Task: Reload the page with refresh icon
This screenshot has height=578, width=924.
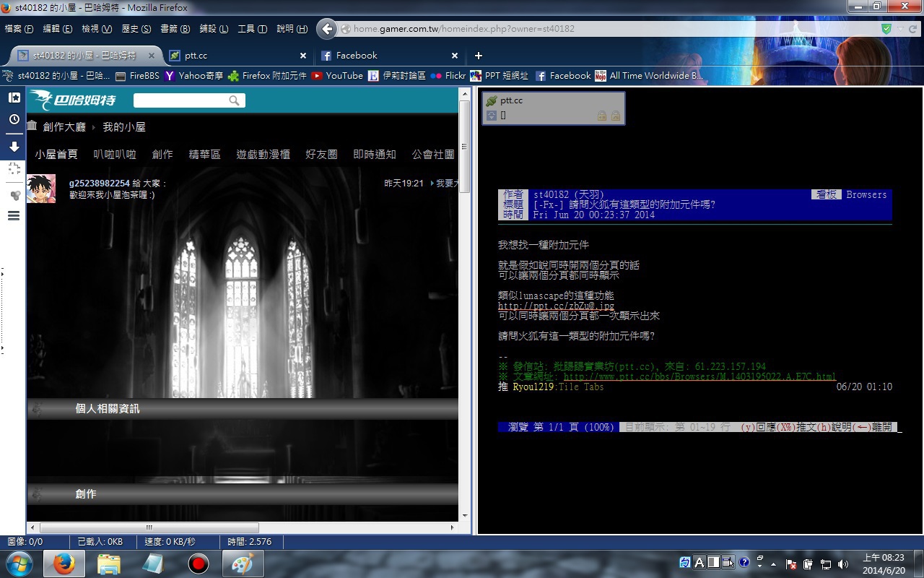Action: pos(912,29)
